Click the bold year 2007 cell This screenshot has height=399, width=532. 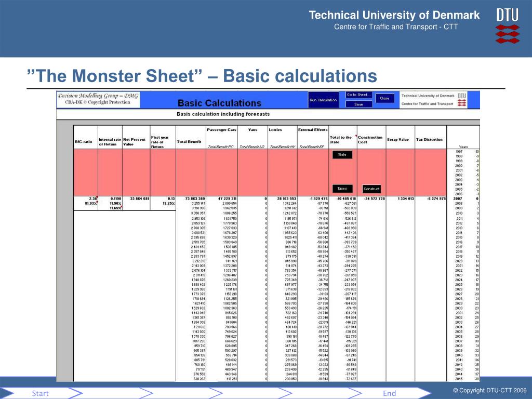[458, 199]
